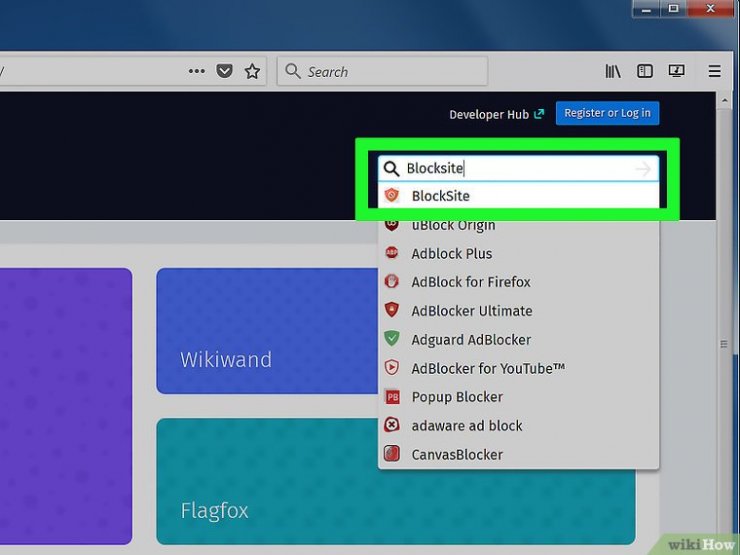Click the AdBlock for Firefox hand icon
740x555 pixels.
point(392,281)
